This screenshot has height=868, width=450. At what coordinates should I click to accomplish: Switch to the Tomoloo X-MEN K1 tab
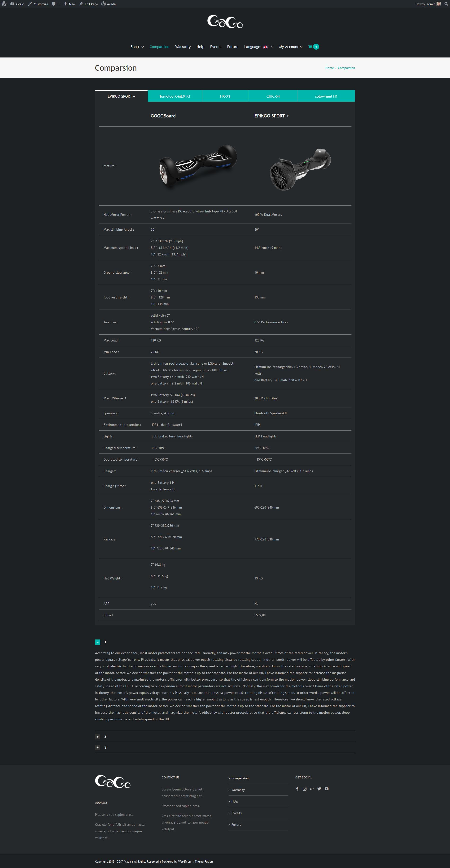pyautogui.click(x=175, y=96)
